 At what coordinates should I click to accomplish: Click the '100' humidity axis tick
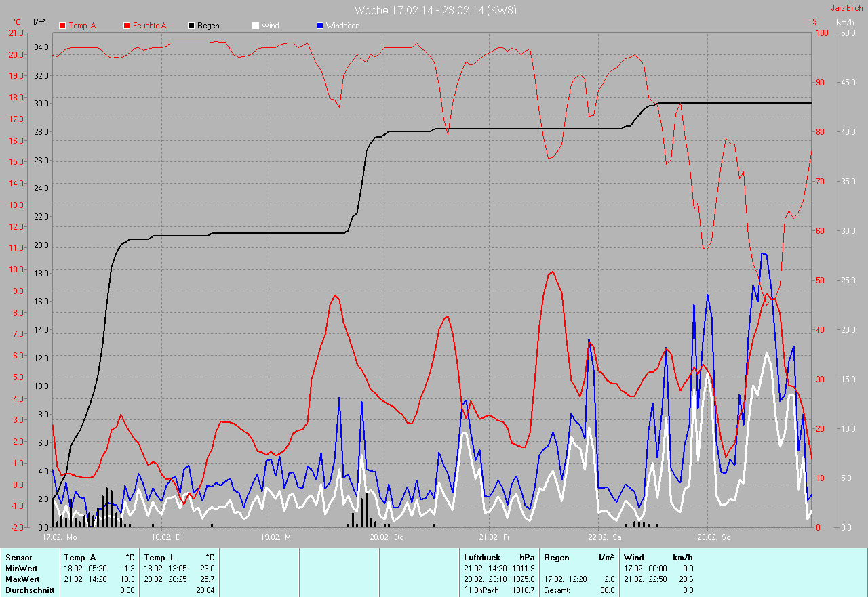click(x=822, y=33)
